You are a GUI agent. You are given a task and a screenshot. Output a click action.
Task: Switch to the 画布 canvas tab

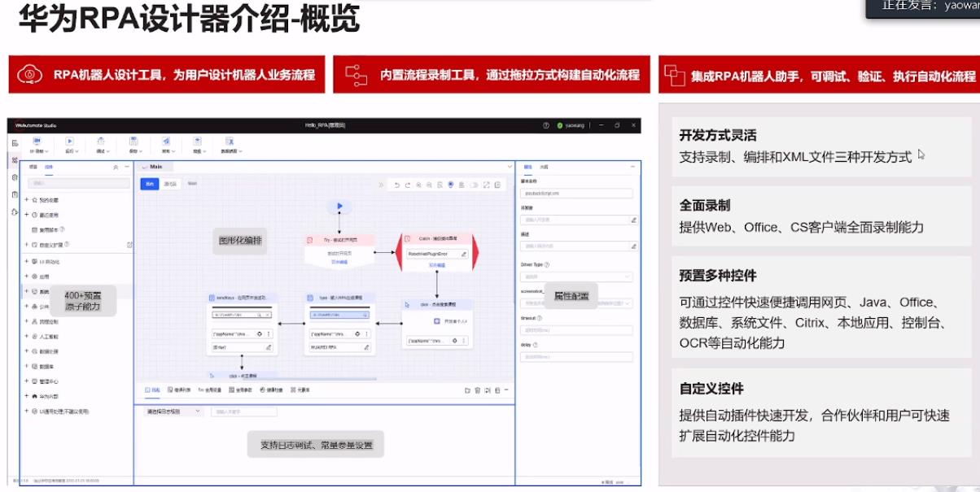(150, 184)
